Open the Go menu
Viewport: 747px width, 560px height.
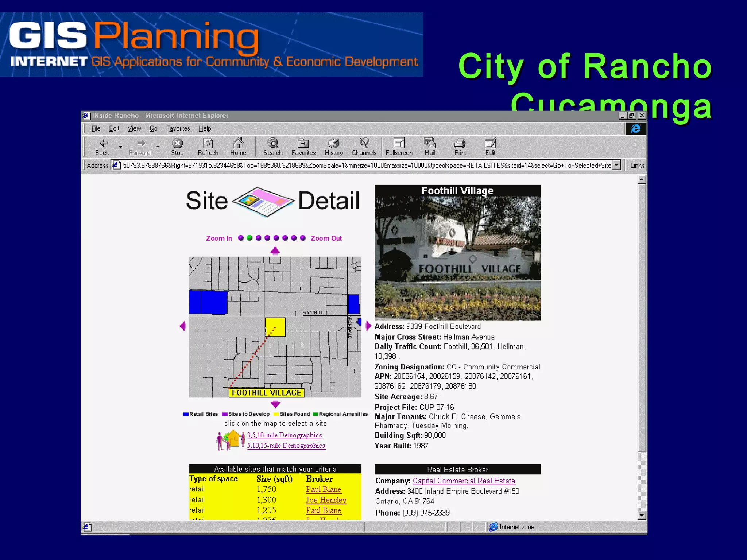[154, 128]
